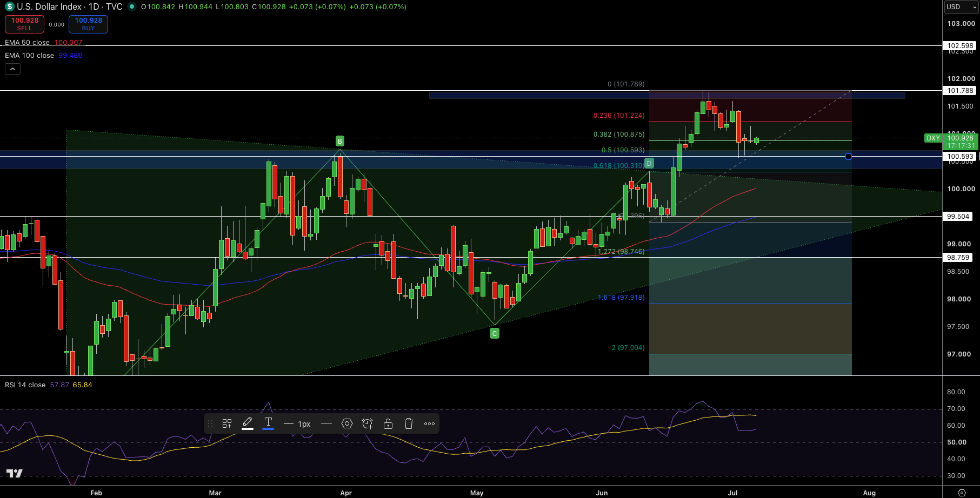Click the 2 (97.004) Fibonacci level label
Screen dimensions: 980x498
(x=628, y=348)
